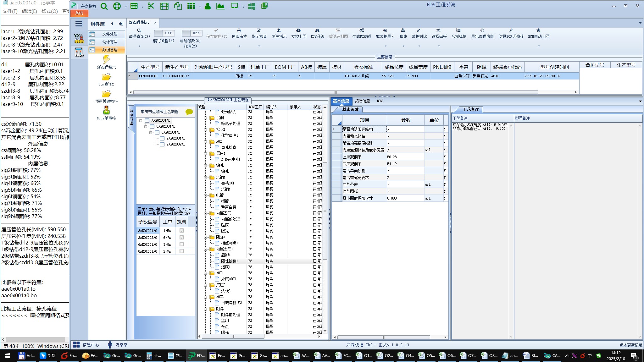Click the 发送指示 toolbar icon
Image resolution: width=644 pixels, height=362 pixels.
click(279, 30)
